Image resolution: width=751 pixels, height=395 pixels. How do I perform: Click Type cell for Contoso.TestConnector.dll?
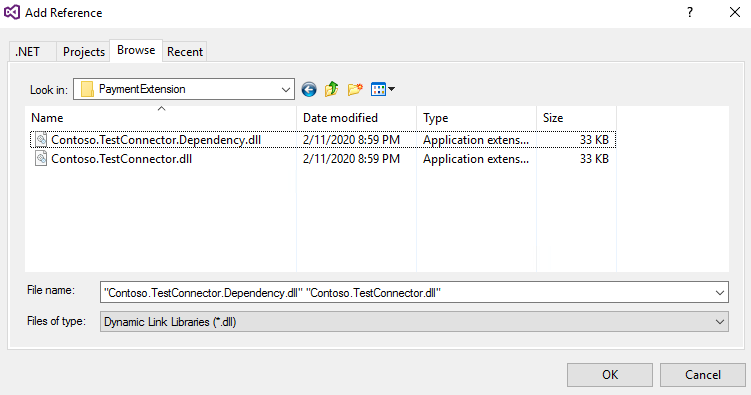(x=476, y=159)
